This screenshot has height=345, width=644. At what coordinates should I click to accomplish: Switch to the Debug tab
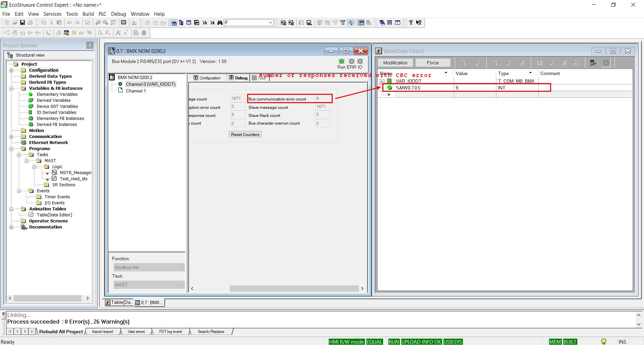click(238, 78)
